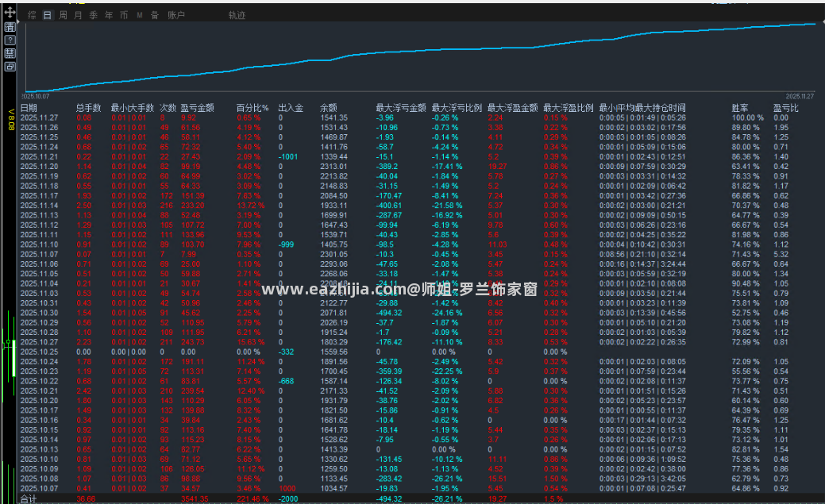Click the 最大浮盈比例 column header
The height and width of the screenshot is (504, 825).
(x=569, y=108)
